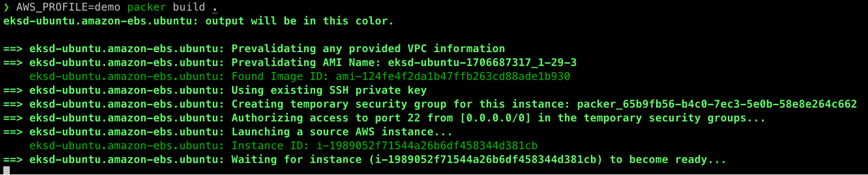Viewport: 868px width, 175px height.
Task: Click the [0.0.0.0/0] CIDR text
Action: point(495,118)
